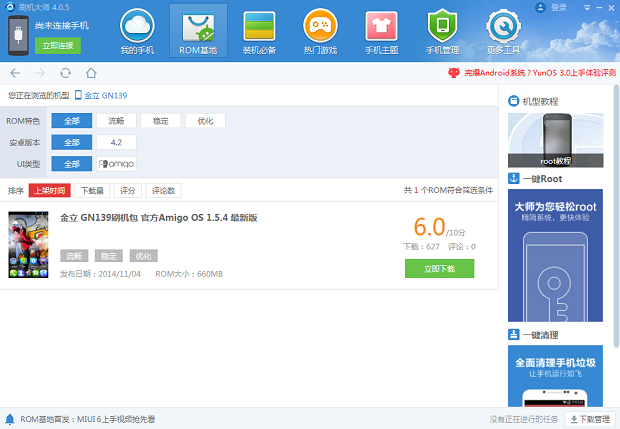Click the 机型教程 section icon
The image size is (620, 429).
coord(513,101)
